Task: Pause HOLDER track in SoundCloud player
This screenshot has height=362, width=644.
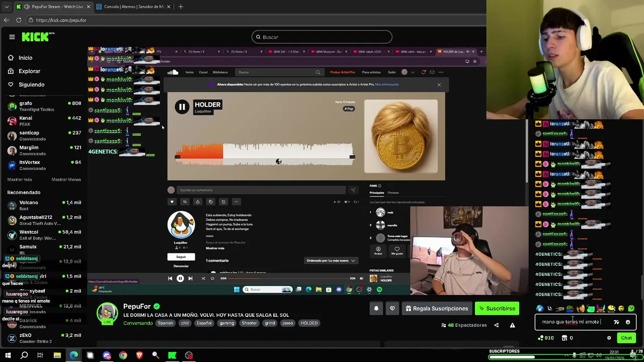Action: point(182,107)
